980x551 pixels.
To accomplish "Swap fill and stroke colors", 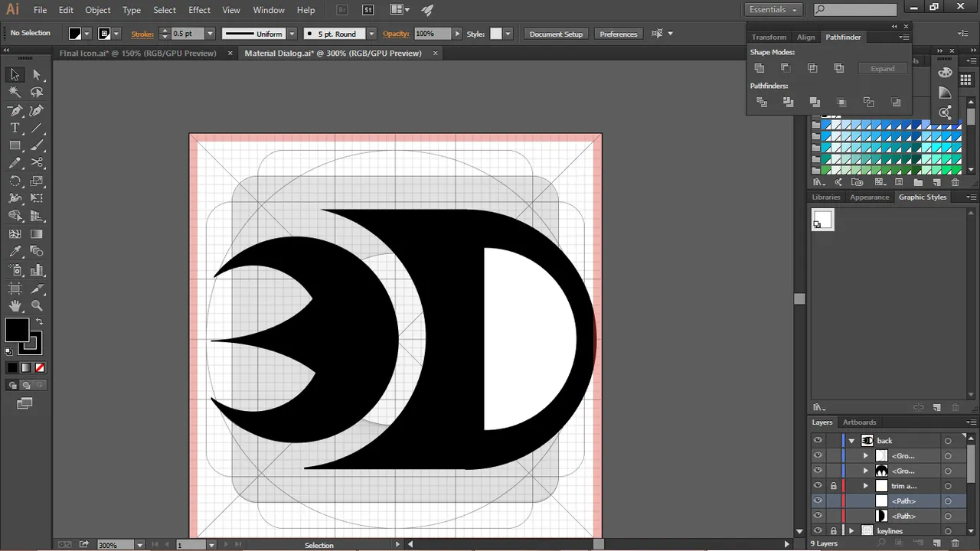I will click(39, 321).
